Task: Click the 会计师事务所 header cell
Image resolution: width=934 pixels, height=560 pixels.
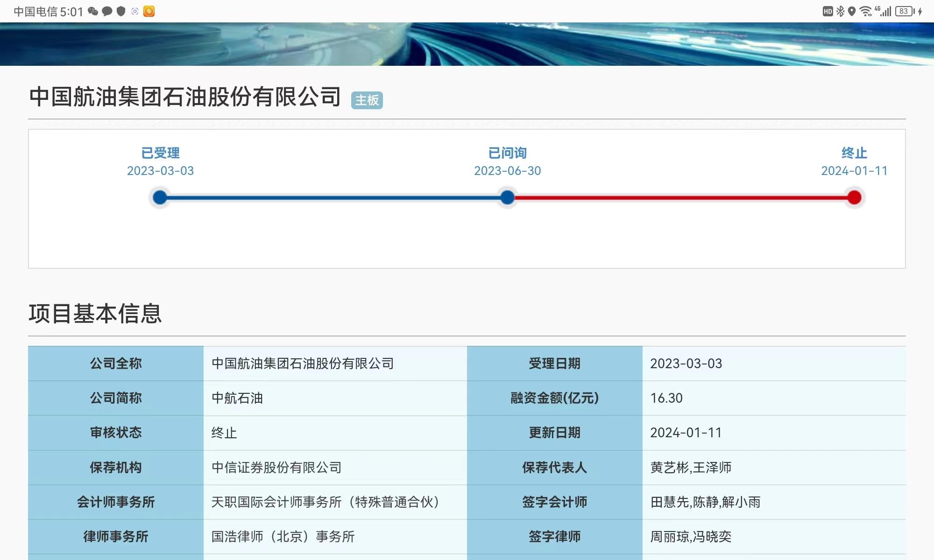Action: (x=116, y=502)
